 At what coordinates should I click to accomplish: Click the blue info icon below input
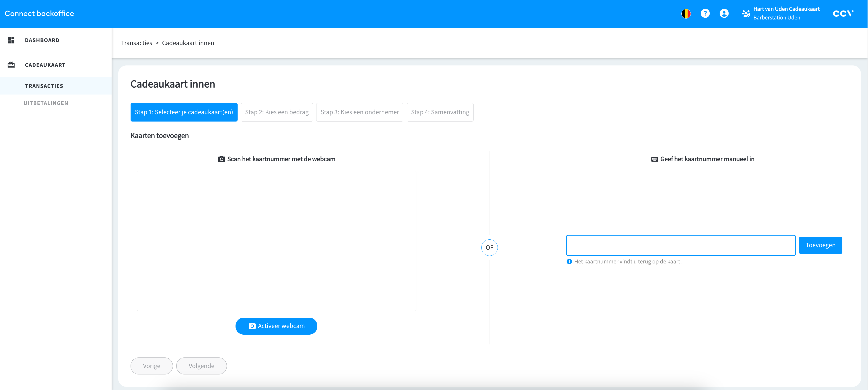pos(569,261)
